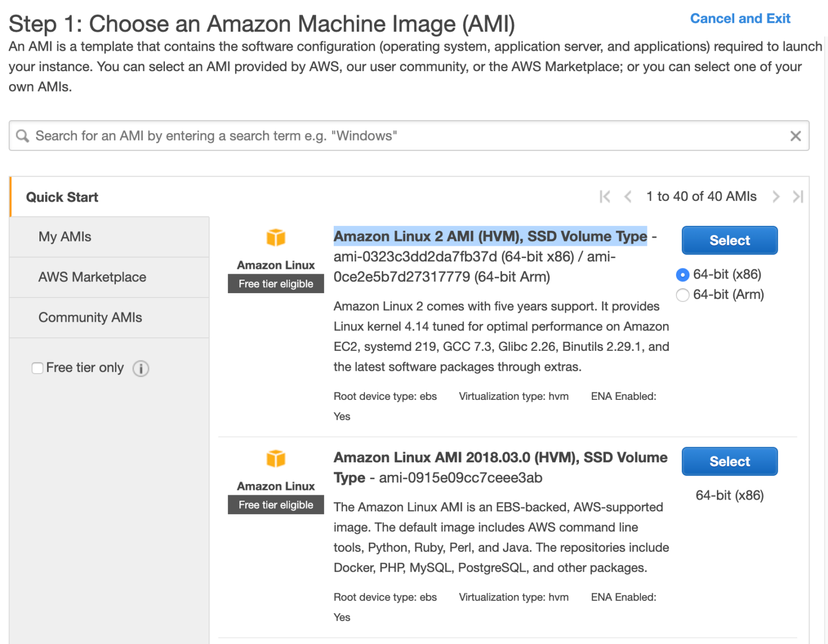Click the Cancel and Exit link
Screen dimensions: 828x644
click(740, 19)
